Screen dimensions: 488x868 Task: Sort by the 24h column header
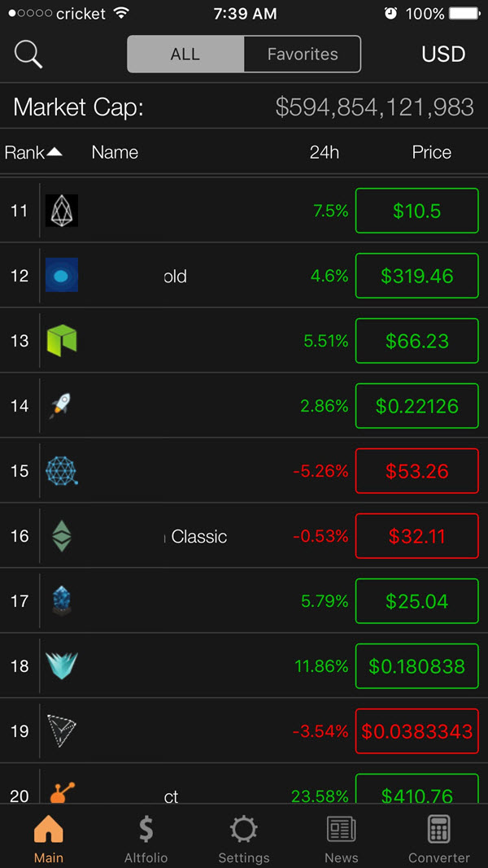(325, 152)
